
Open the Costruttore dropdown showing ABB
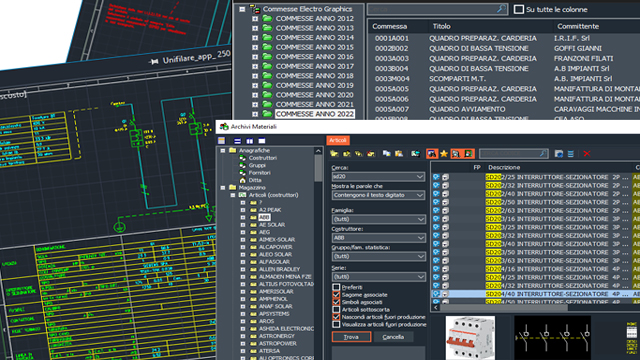pyautogui.click(x=378, y=238)
